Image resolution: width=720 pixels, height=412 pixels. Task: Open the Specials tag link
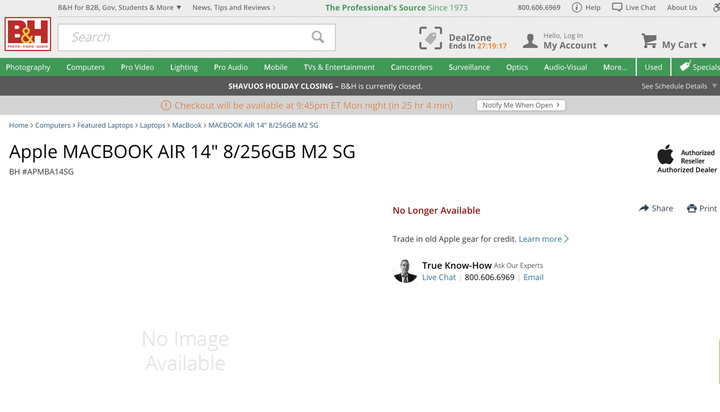(x=699, y=67)
